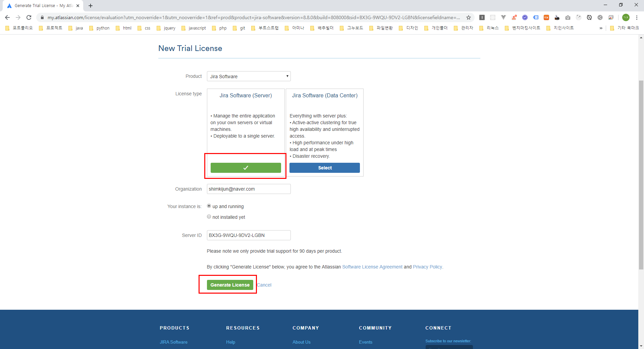Open the 포트폴리오 bookmark folder
Viewport: 644px width, 349px height.
pyautogui.click(x=19, y=28)
